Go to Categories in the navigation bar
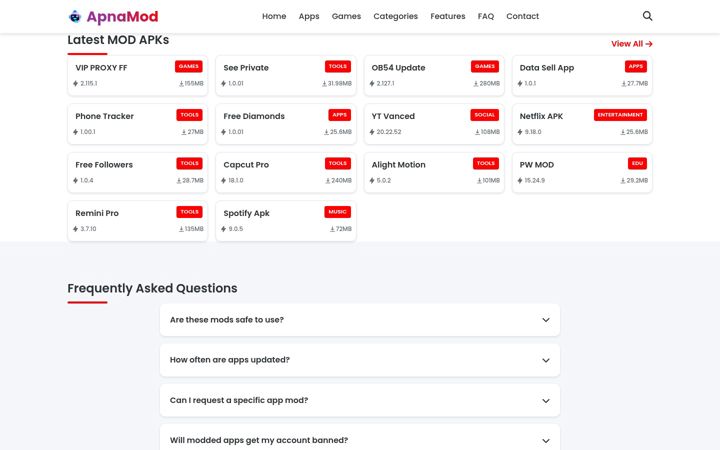 pos(395,16)
